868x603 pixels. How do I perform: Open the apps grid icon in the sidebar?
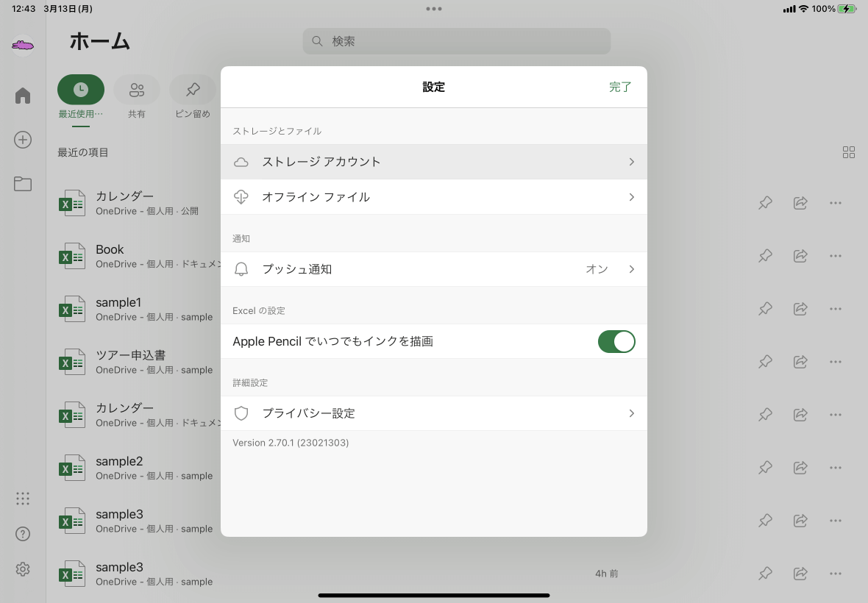click(23, 499)
